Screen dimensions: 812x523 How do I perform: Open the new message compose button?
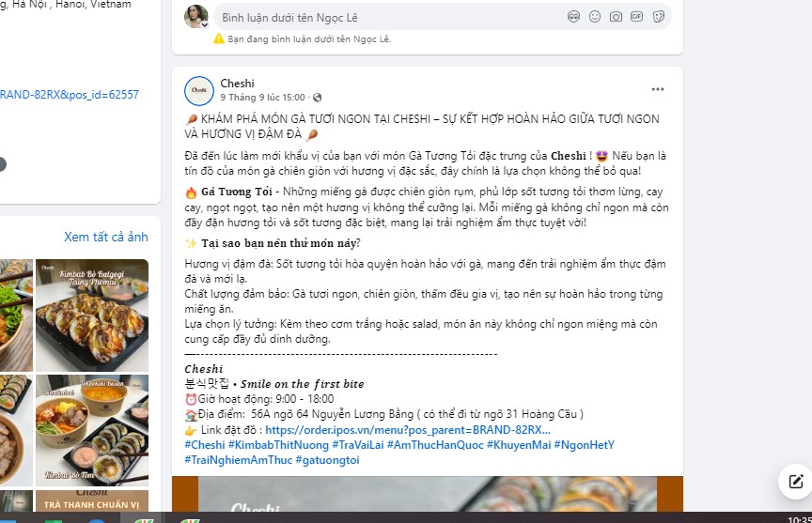tap(795, 482)
